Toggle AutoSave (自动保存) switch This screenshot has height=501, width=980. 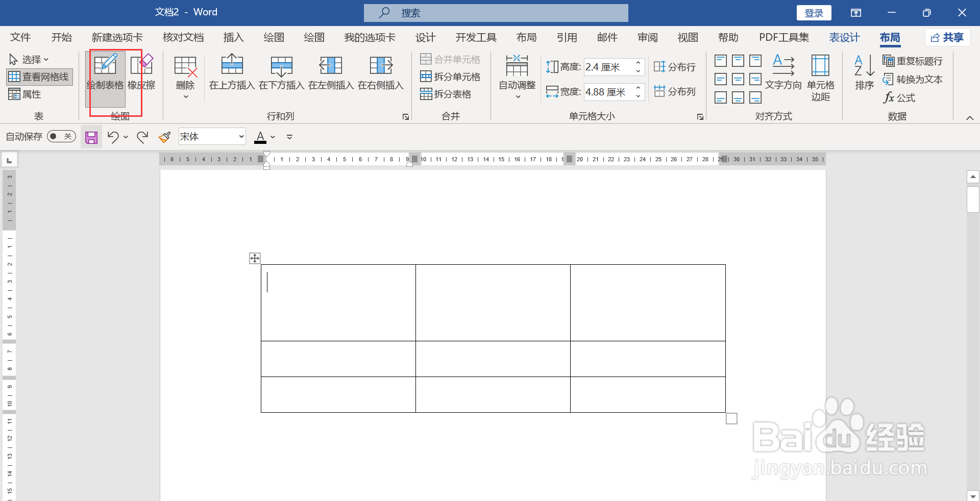click(61, 136)
